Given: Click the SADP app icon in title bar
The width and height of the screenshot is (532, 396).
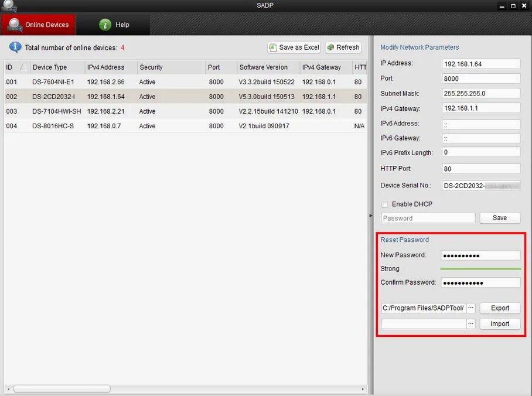Looking at the screenshot, I should pos(9,6).
